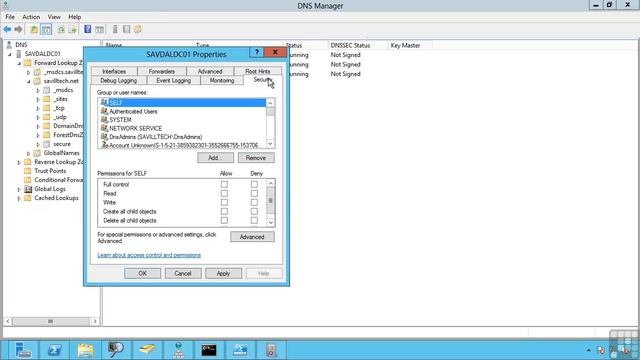This screenshot has height=360, width=640.
Task: Open the yellow book taskbar icon
Action: tap(147, 350)
